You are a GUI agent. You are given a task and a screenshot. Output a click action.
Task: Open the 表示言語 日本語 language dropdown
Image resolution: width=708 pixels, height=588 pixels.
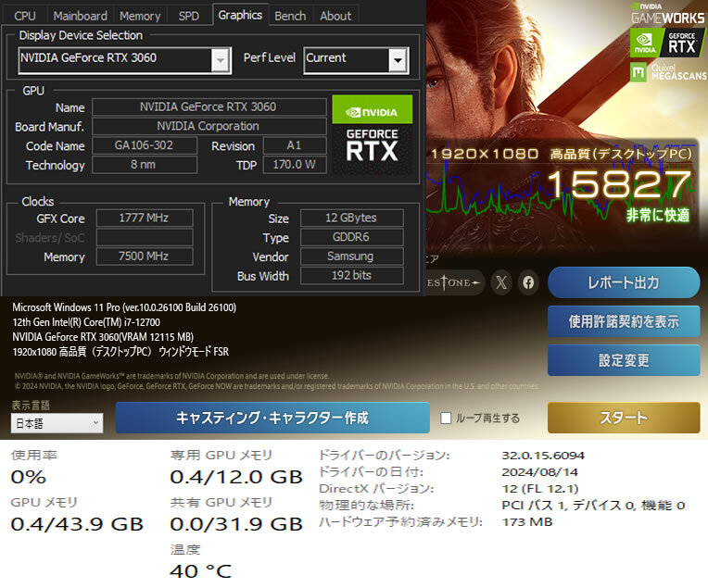point(57,423)
